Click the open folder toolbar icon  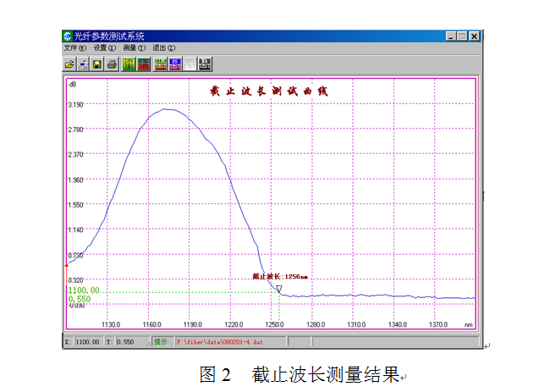pos(69,64)
